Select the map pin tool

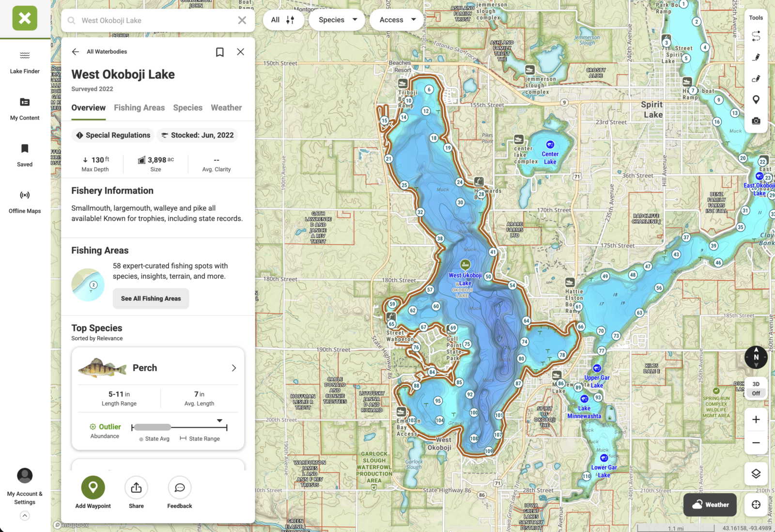(756, 100)
